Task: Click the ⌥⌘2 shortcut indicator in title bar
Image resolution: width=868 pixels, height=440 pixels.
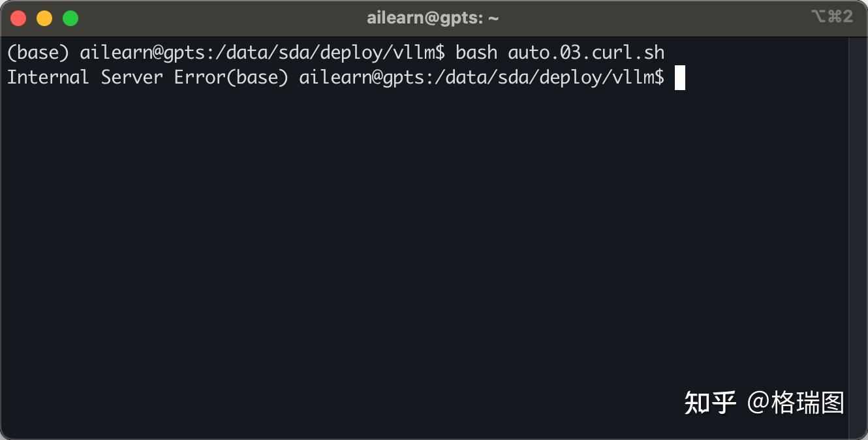Action: coord(831,17)
